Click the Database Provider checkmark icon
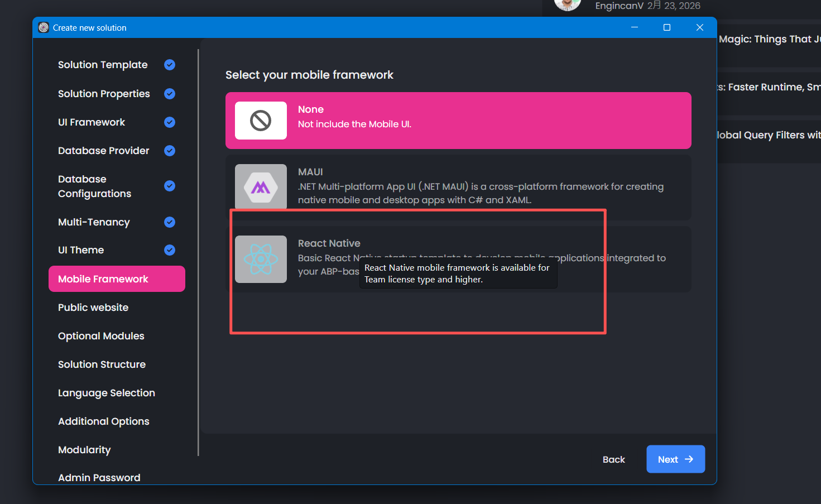The image size is (821, 504). [x=170, y=151]
